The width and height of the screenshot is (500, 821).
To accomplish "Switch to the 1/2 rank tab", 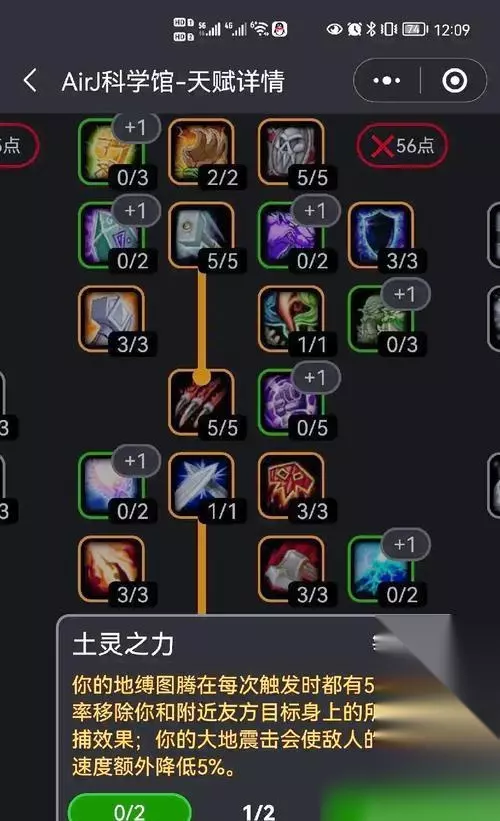I will click(x=259, y=812).
